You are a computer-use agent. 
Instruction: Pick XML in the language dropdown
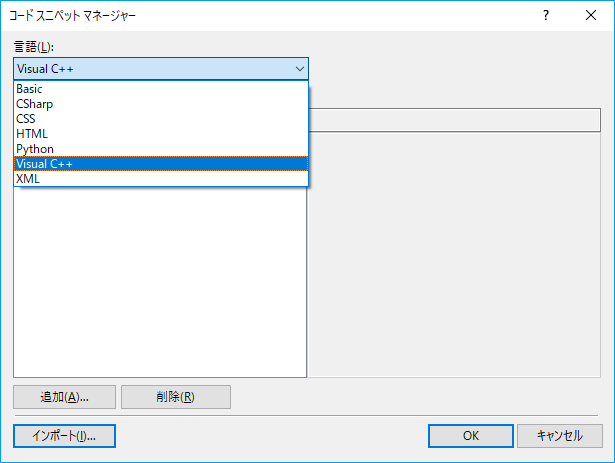pyautogui.click(x=161, y=179)
